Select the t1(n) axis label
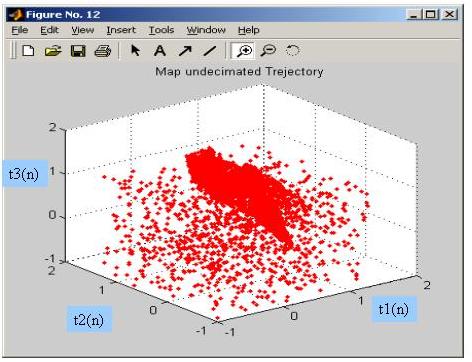The width and height of the screenshot is (472, 362). point(394,309)
